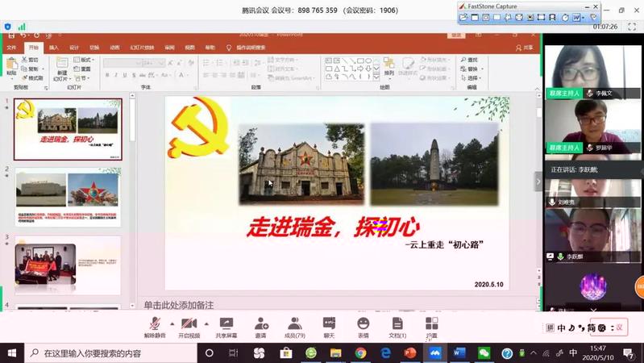This screenshot has height=363, width=644.
Task: Click the Cut command
Action: click(31, 60)
